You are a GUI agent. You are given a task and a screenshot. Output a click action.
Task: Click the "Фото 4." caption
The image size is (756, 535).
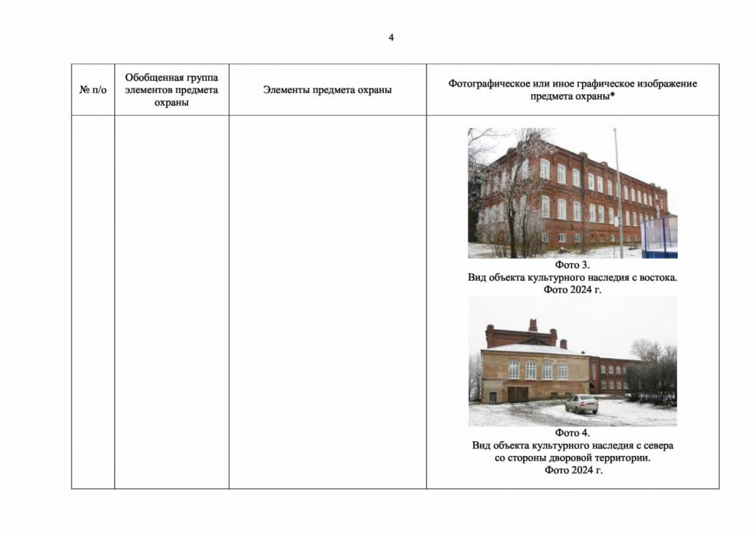(x=572, y=433)
